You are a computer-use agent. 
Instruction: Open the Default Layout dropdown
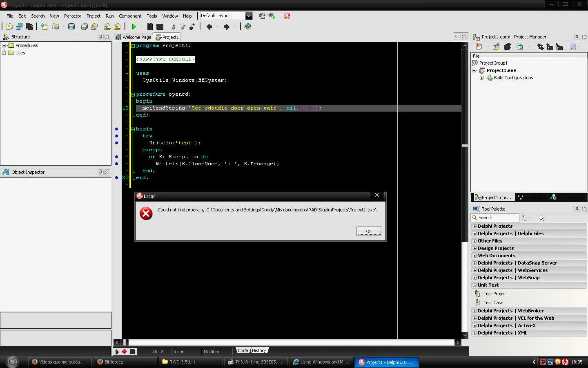pos(249,16)
